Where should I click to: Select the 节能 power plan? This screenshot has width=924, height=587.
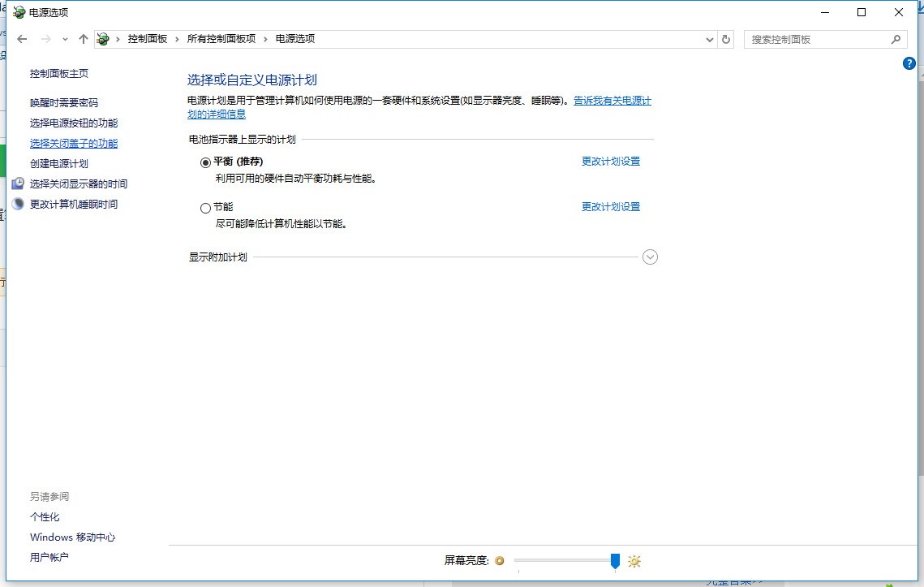pos(205,208)
